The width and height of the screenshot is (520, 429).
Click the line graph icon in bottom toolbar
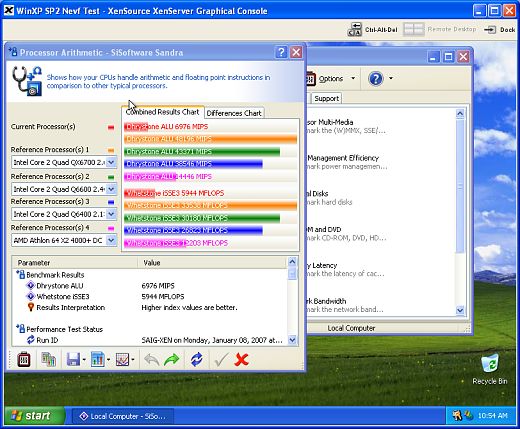pos(122,360)
